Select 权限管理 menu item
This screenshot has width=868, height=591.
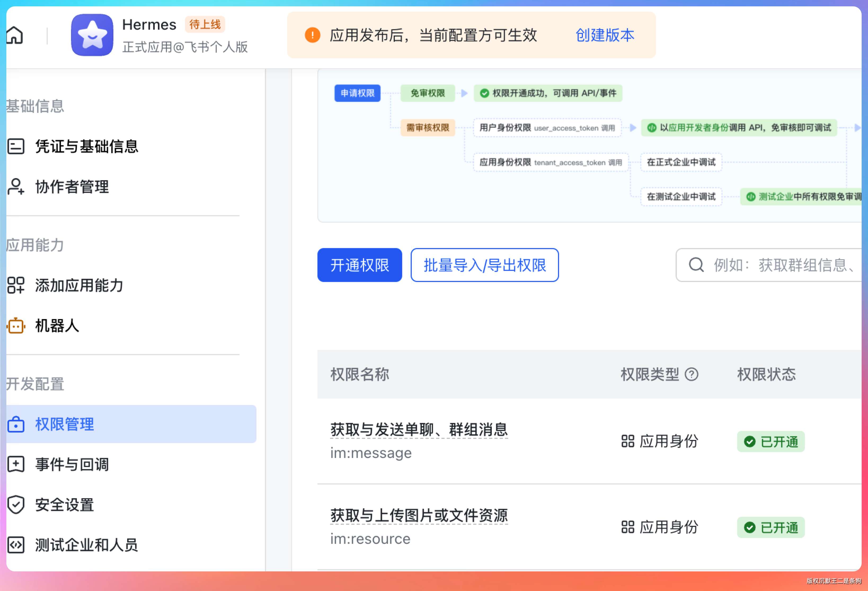pos(65,424)
